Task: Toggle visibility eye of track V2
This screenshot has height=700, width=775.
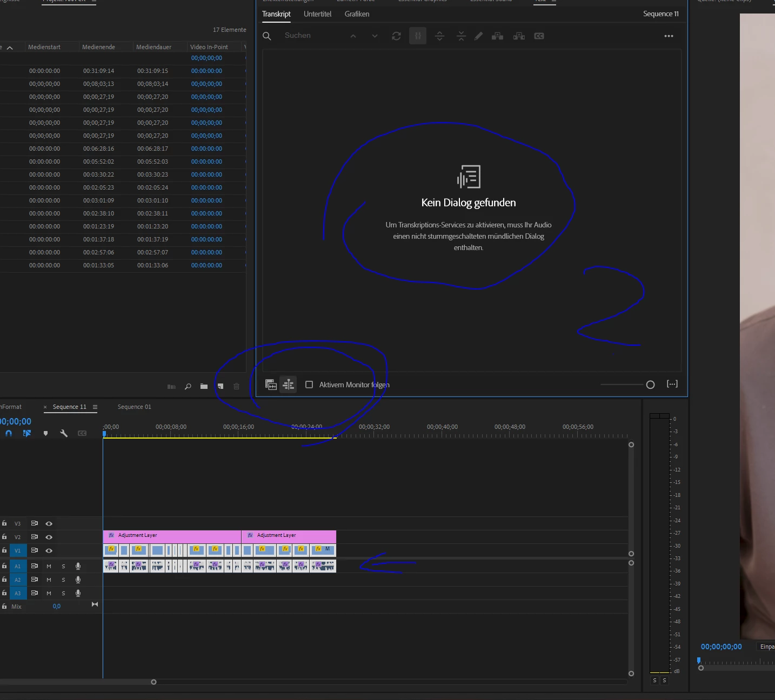Action: (49, 537)
